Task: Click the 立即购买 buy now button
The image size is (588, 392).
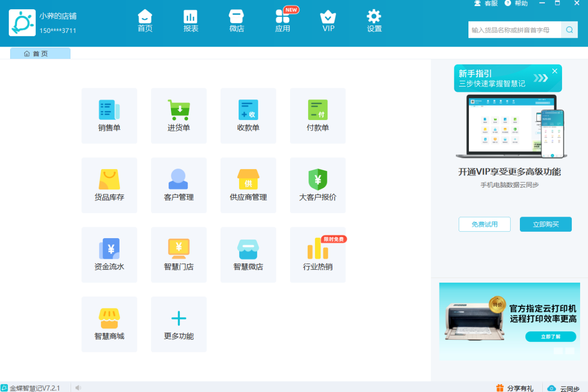Action: pos(545,224)
